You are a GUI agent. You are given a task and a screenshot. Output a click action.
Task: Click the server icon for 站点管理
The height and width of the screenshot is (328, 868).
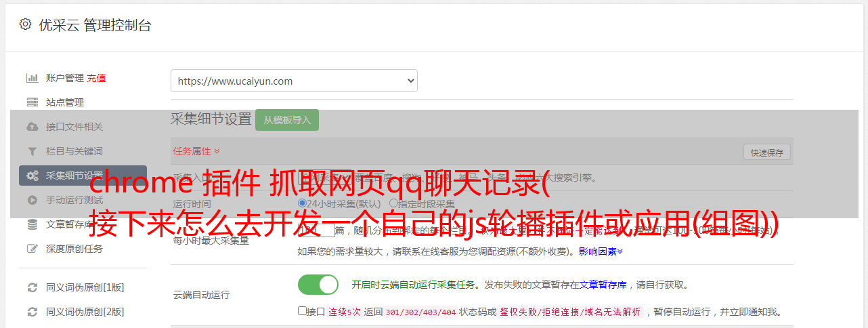32,102
